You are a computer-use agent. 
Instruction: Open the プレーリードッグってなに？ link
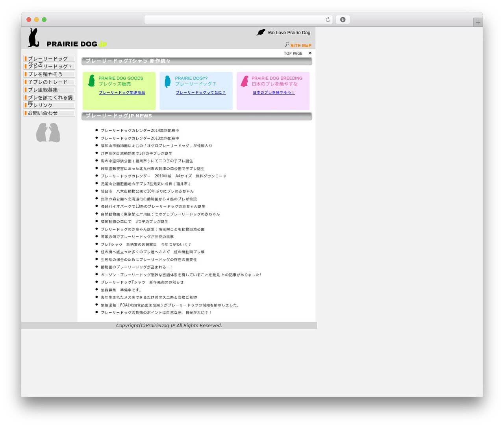[x=200, y=93]
